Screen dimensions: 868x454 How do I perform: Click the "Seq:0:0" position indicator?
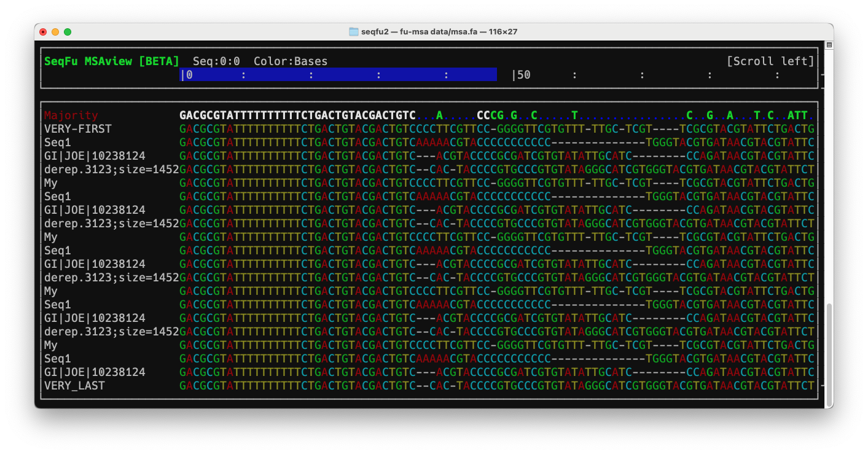point(216,61)
